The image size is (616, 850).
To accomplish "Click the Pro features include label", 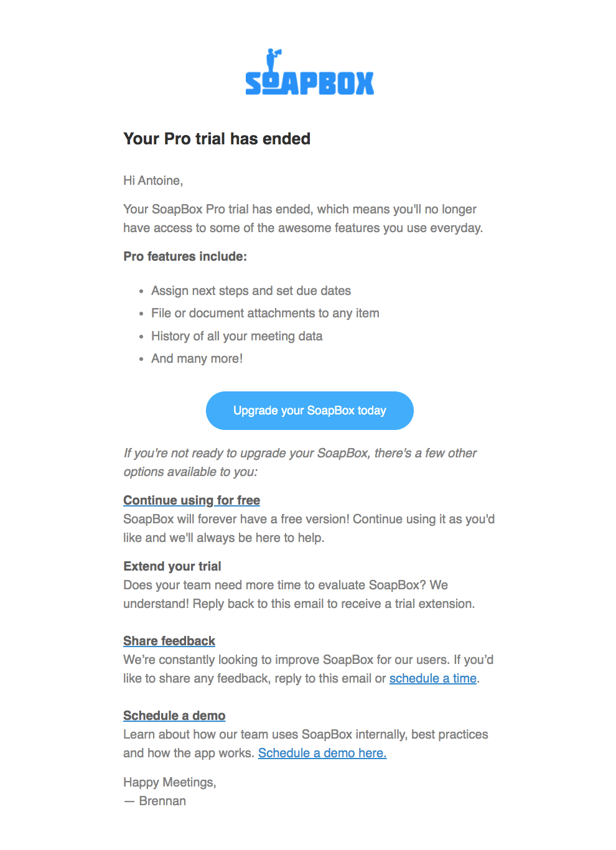I will point(185,256).
